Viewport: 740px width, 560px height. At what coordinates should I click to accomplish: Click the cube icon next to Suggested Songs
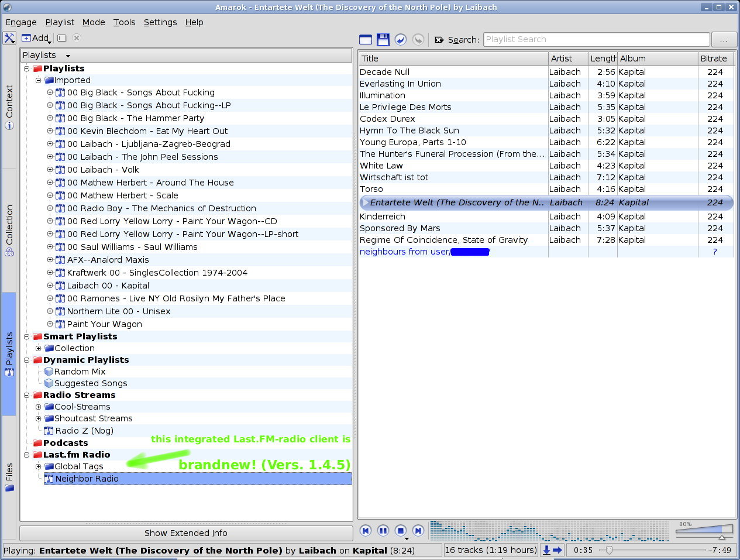click(49, 383)
